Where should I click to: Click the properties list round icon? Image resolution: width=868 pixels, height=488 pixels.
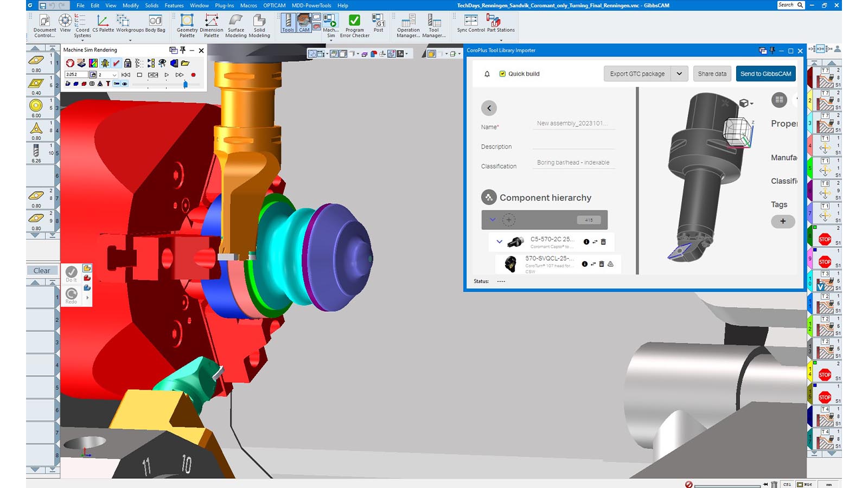[x=779, y=100]
